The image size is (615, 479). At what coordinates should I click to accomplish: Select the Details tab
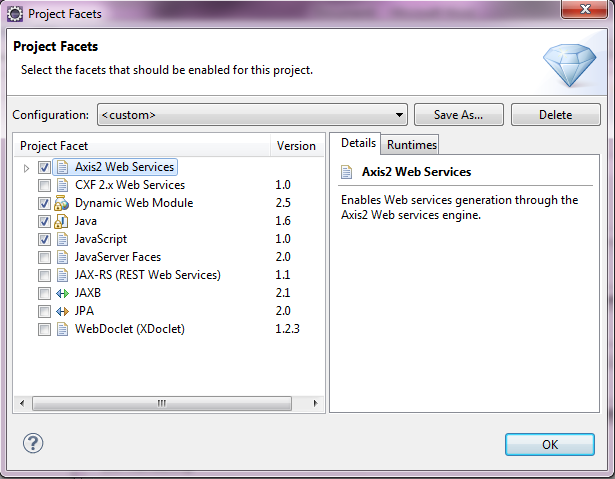tap(358, 143)
